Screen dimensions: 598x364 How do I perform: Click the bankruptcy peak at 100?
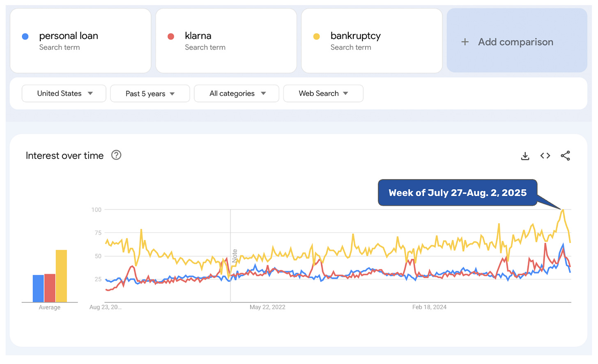click(x=563, y=210)
